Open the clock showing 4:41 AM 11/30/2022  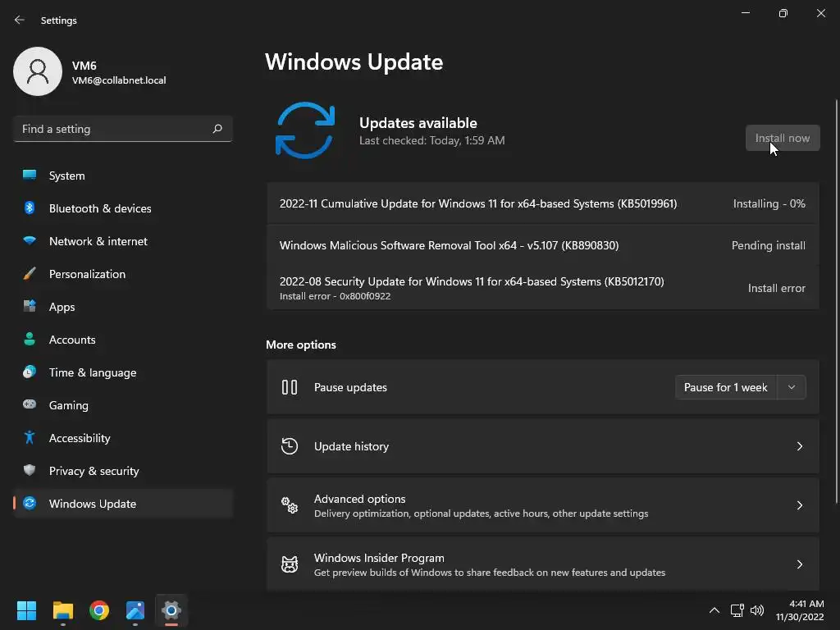coord(800,610)
